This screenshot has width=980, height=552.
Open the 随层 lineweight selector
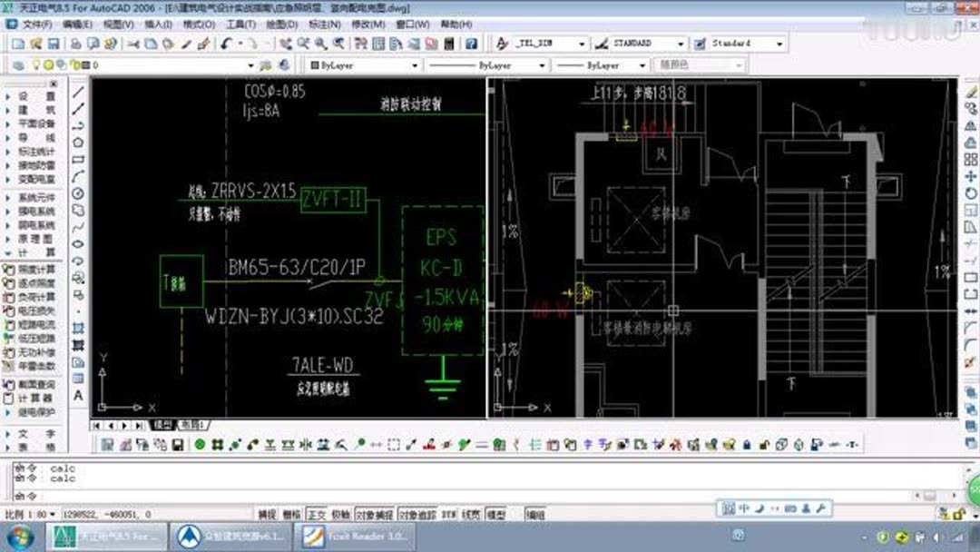699,64
